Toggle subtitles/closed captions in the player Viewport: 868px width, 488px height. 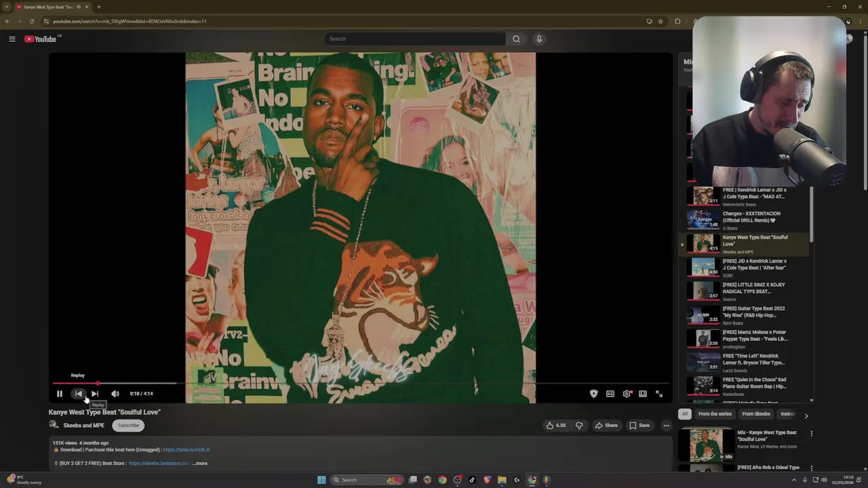[610, 394]
